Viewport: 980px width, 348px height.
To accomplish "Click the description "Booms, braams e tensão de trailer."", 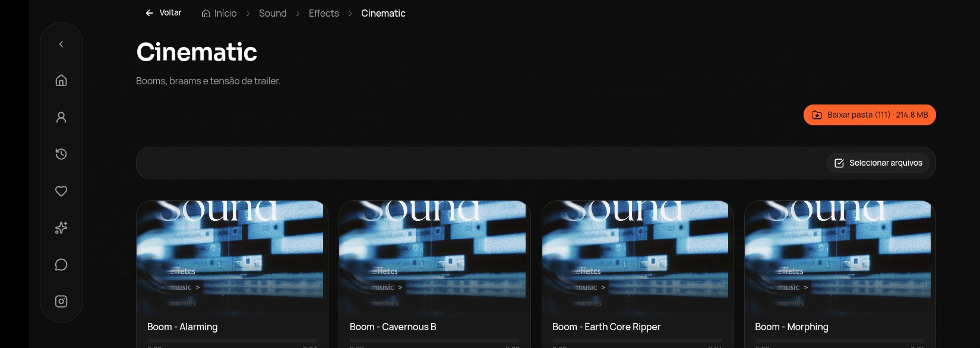I will [208, 81].
